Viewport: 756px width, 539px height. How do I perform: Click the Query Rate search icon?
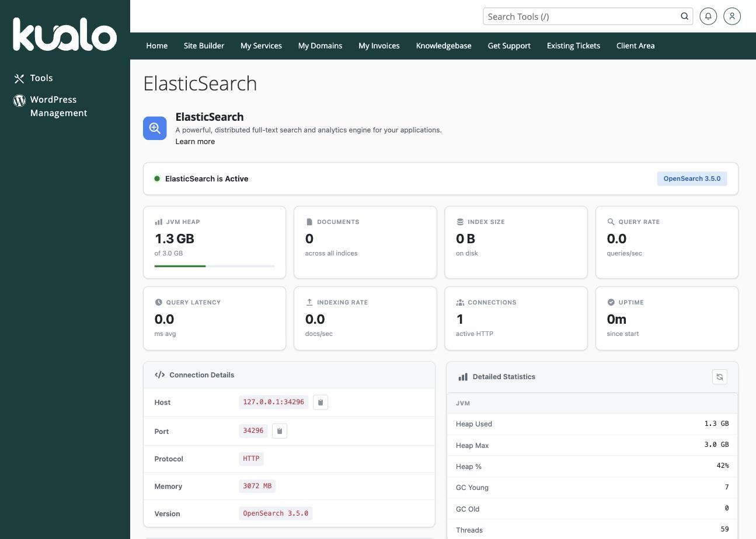pyautogui.click(x=611, y=222)
